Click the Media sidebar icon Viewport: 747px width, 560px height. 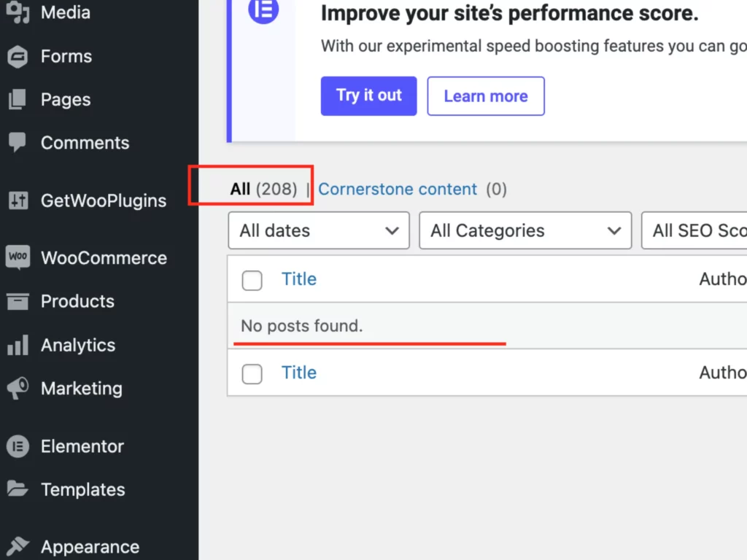pyautogui.click(x=18, y=12)
